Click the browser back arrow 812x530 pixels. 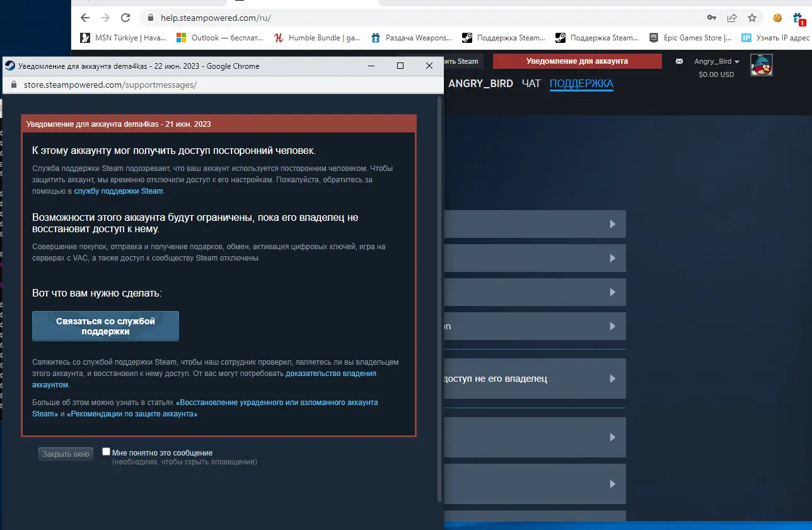tap(85, 18)
